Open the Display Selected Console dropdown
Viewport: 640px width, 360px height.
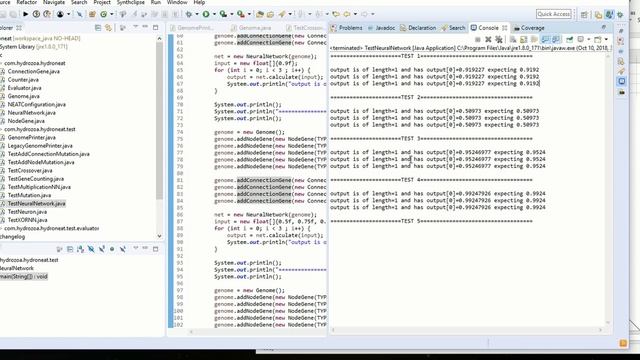coord(589,40)
